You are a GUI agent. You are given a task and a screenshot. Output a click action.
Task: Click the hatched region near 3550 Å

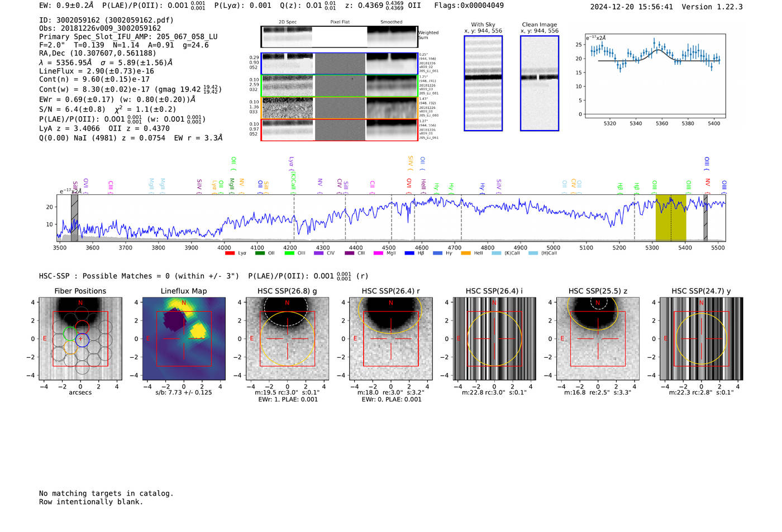tap(74, 218)
